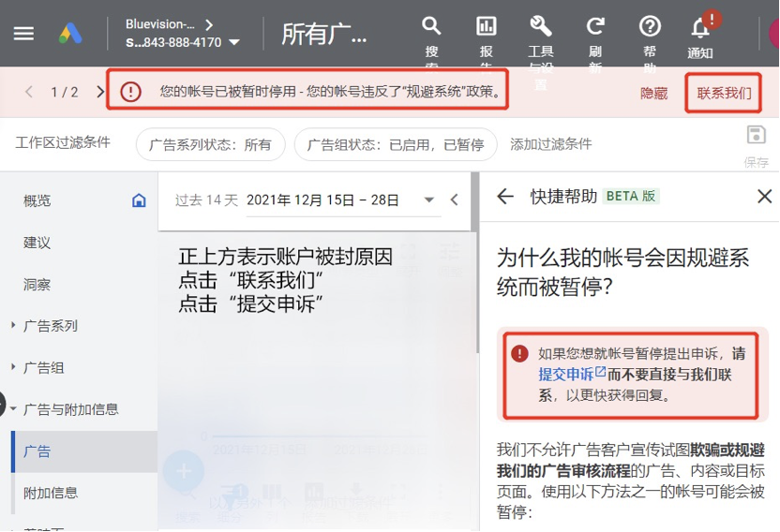The image size is (780, 532).
Task: Click the alert warning icon in banner
Action: coord(130,92)
